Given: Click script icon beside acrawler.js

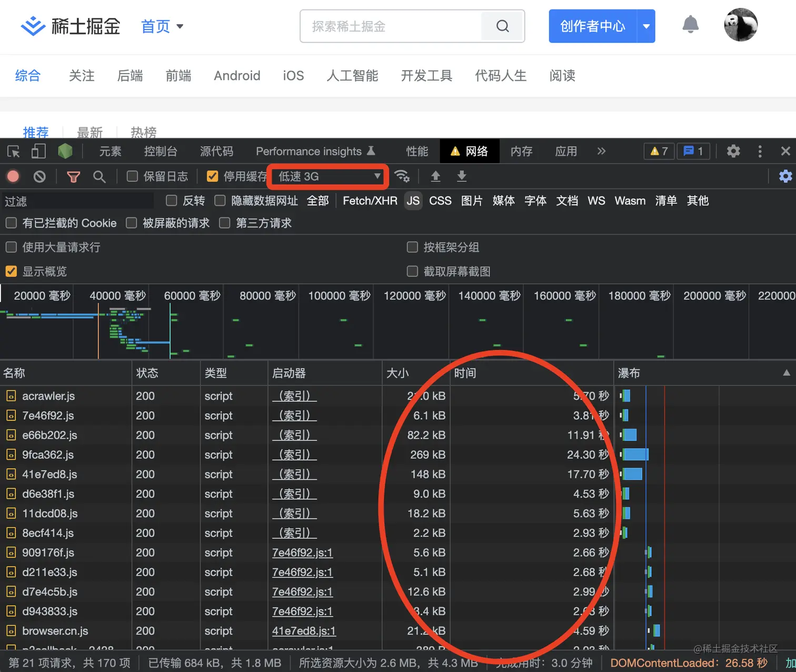Looking at the screenshot, I should click(x=11, y=396).
